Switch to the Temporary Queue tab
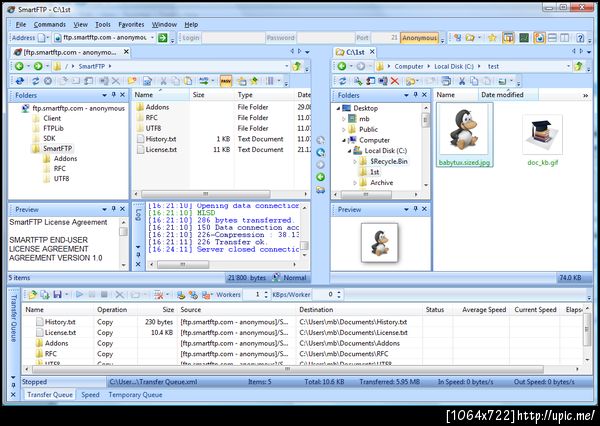 point(135,395)
